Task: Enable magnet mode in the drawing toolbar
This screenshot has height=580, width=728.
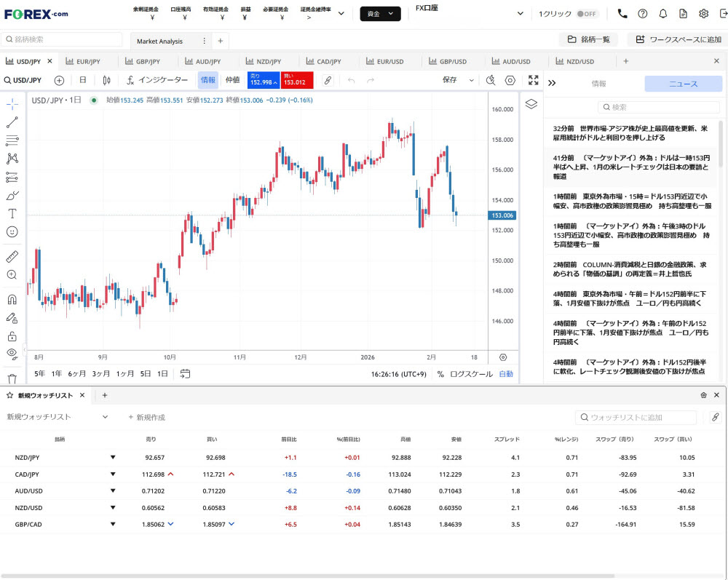Action: click(x=12, y=299)
